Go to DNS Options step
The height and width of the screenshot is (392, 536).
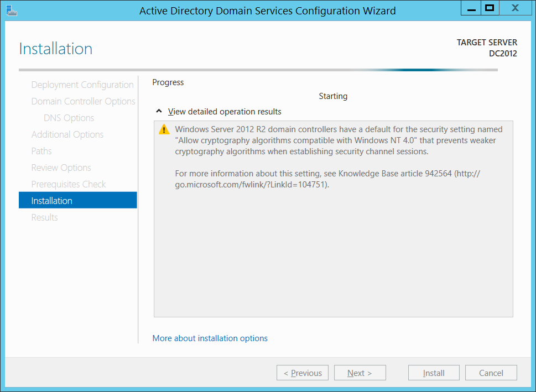69,118
